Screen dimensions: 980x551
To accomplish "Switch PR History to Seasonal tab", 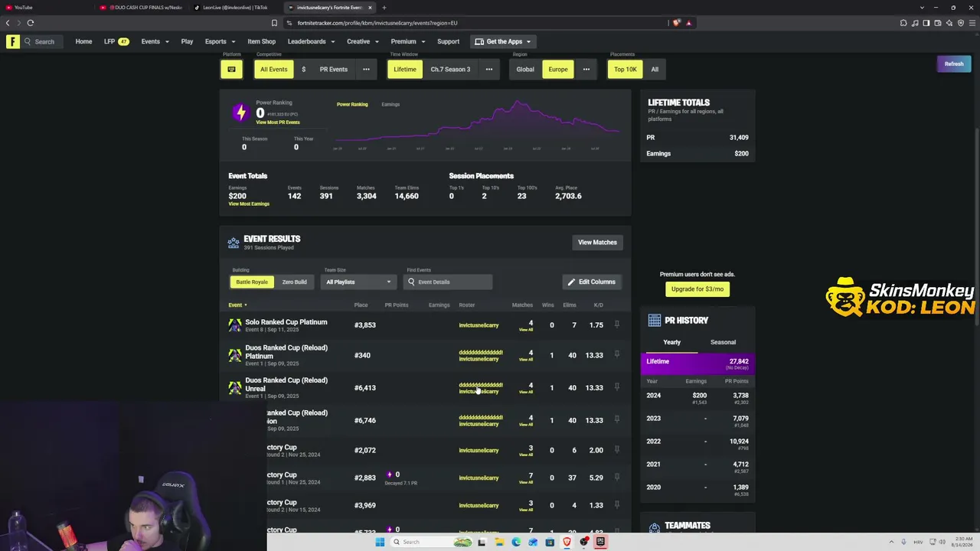I will (723, 342).
